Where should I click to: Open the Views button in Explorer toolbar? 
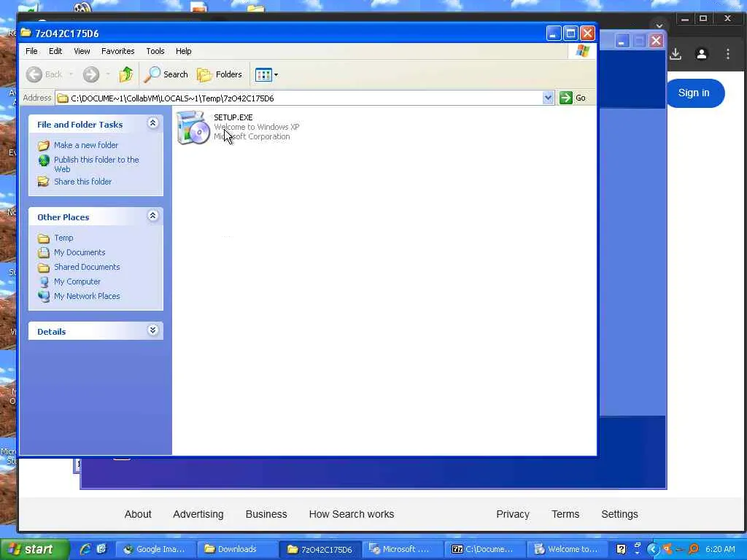tap(263, 75)
